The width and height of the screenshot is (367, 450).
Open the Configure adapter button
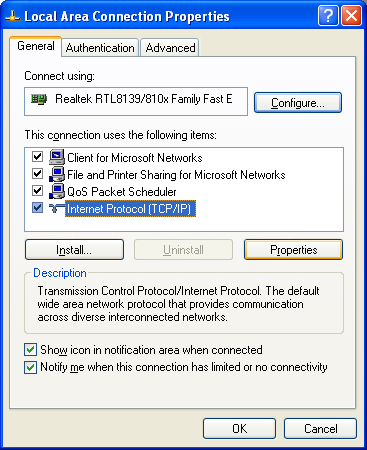[x=298, y=103]
